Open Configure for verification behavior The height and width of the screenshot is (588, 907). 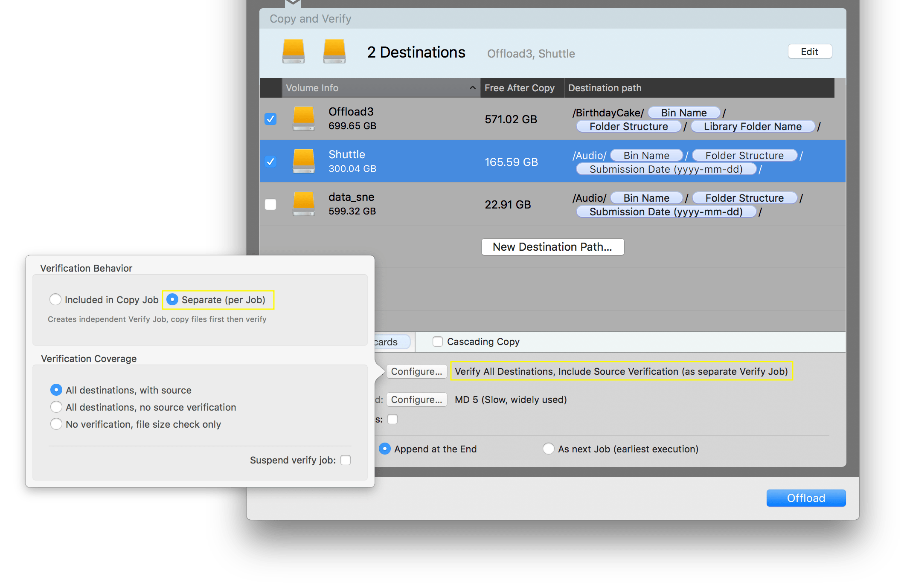coord(416,371)
